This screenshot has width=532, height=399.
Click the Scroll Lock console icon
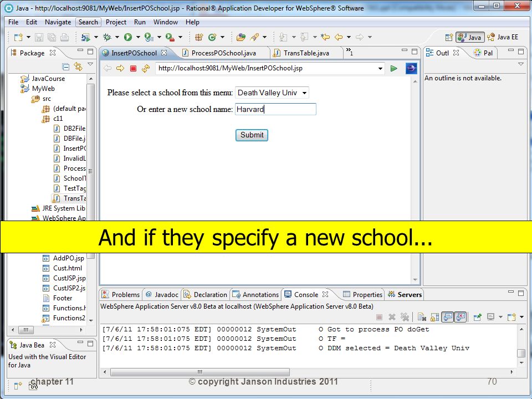point(434,317)
